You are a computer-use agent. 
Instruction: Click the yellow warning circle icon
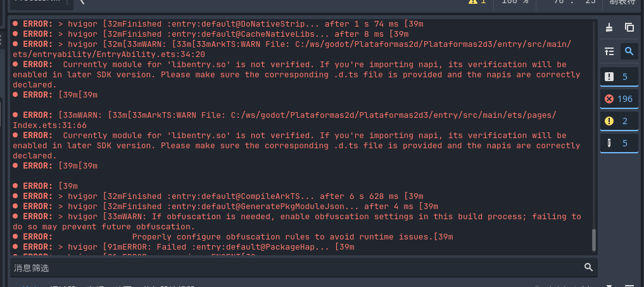click(x=609, y=121)
